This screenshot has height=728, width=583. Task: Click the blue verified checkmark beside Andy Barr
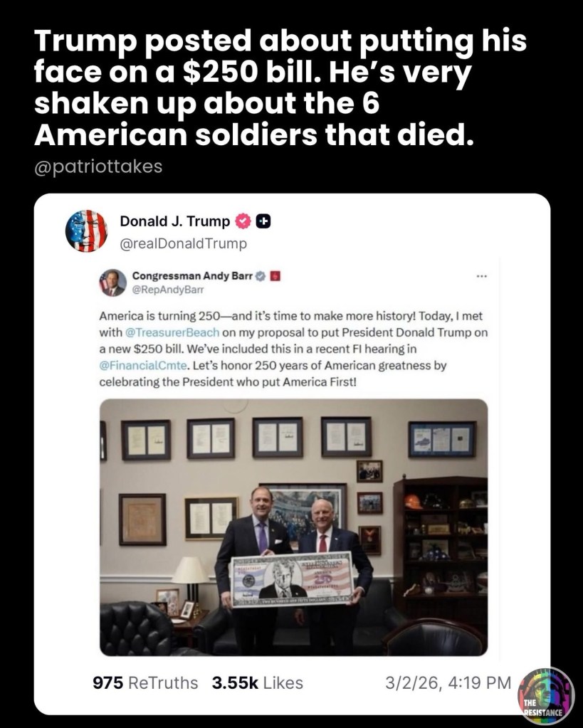pos(261,276)
